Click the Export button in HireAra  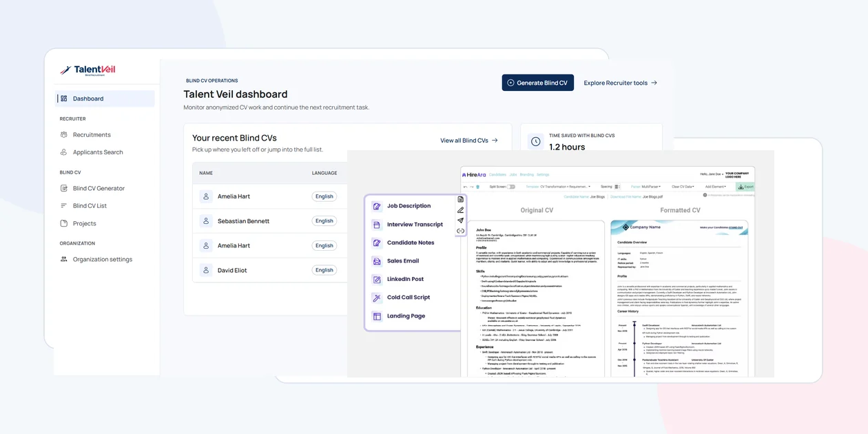click(x=745, y=187)
